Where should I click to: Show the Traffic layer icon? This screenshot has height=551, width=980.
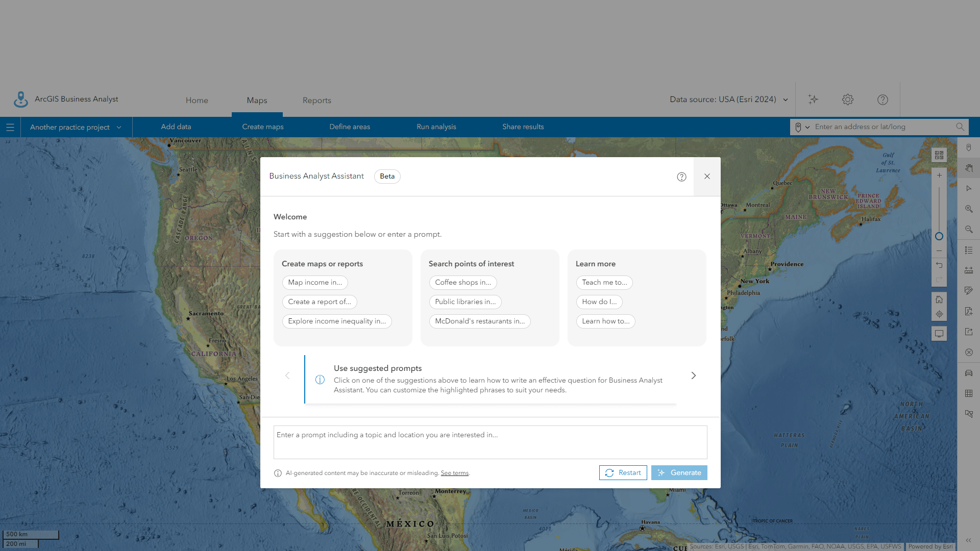969,372
